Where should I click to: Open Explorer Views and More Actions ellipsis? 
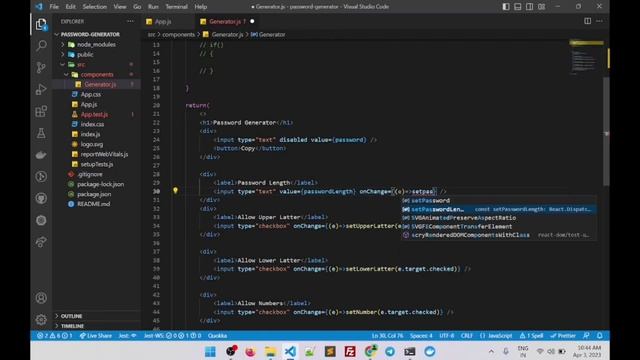pyautogui.click(x=130, y=21)
